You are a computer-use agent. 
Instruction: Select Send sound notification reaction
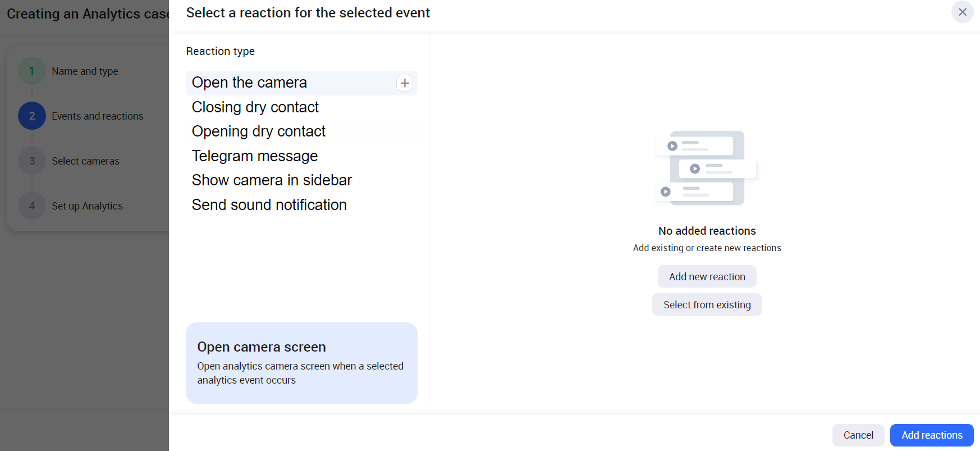pos(269,205)
